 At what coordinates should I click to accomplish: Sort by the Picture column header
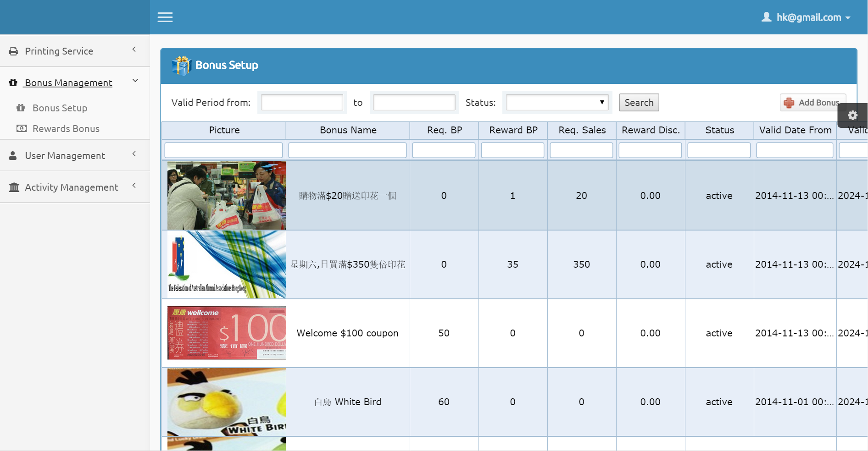coord(224,130)
